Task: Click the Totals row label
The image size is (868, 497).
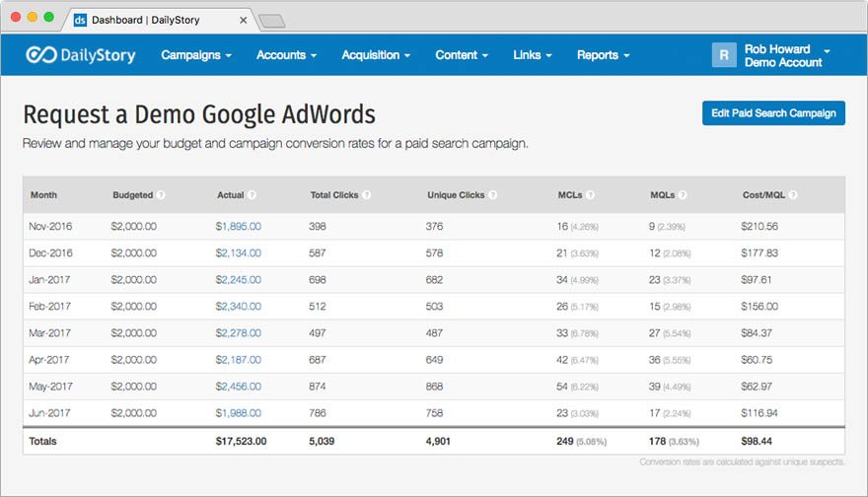Action: (42, 441)
